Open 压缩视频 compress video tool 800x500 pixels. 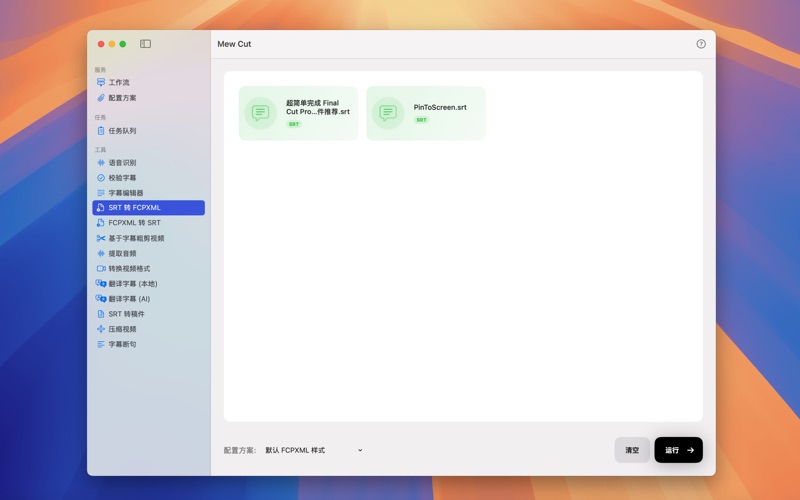click(122, 329)
